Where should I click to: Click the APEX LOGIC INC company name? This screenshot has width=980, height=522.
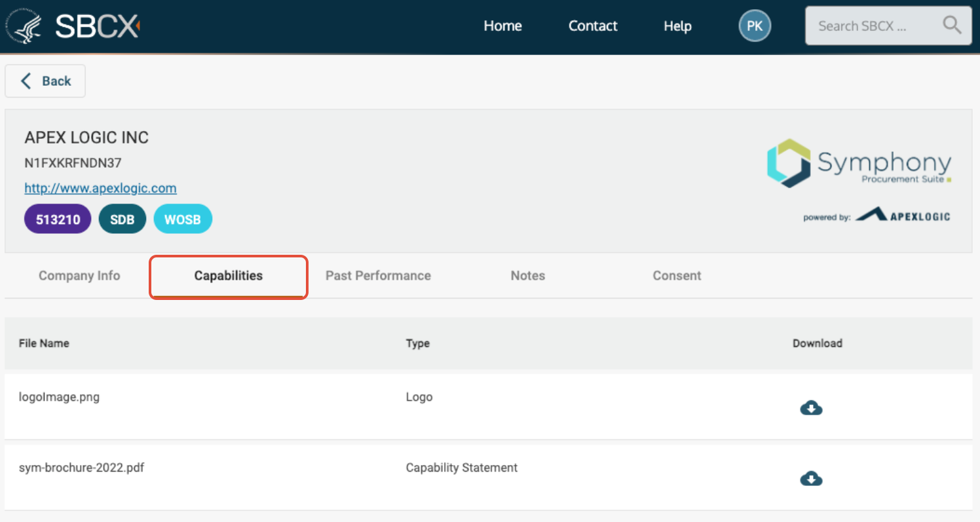point(86,138)
